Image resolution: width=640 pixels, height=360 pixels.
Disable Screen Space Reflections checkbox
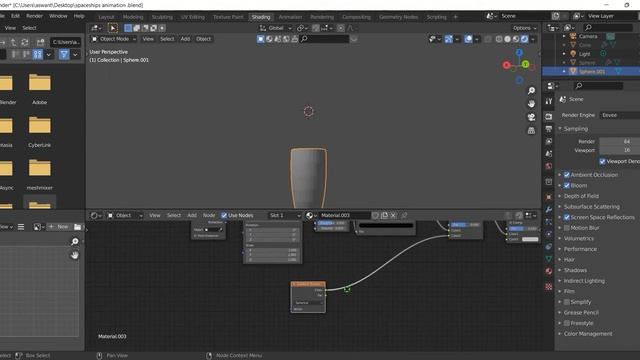(567, 217)
